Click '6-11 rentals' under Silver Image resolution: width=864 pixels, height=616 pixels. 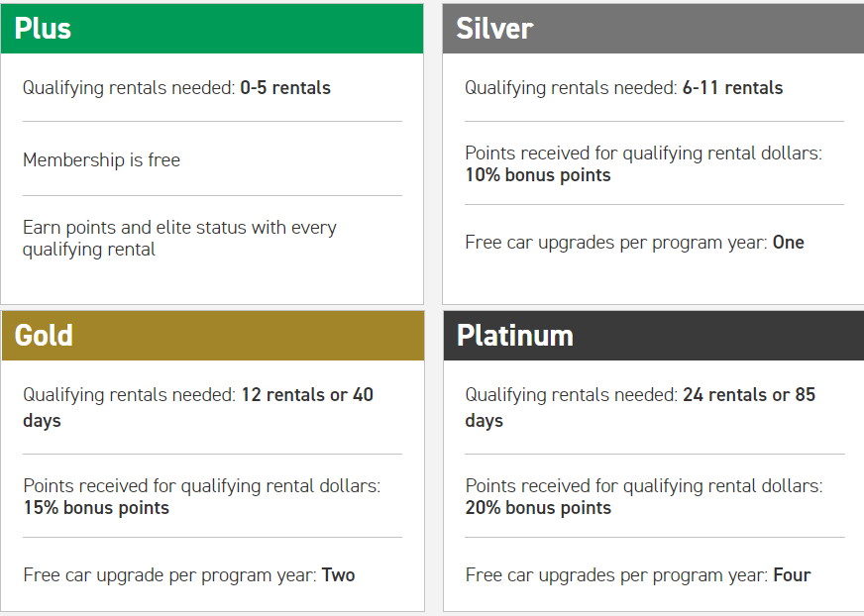pyautogui.click(x=732, y=88)
